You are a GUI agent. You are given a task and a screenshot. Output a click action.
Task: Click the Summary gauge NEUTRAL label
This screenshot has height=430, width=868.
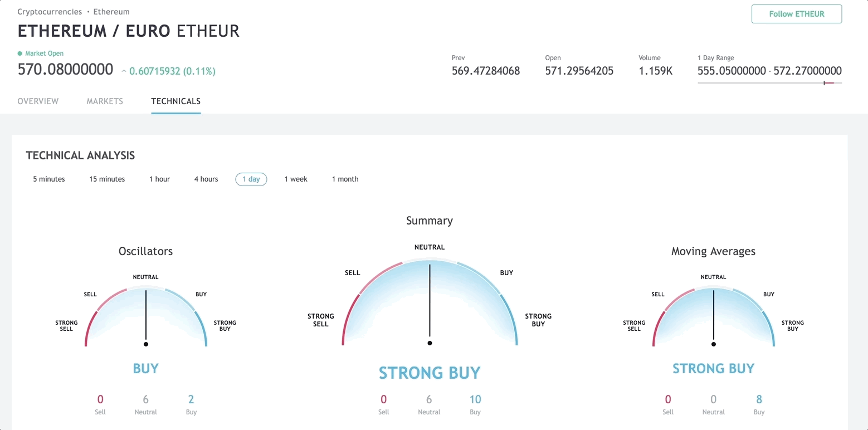(x=430, y=247)
